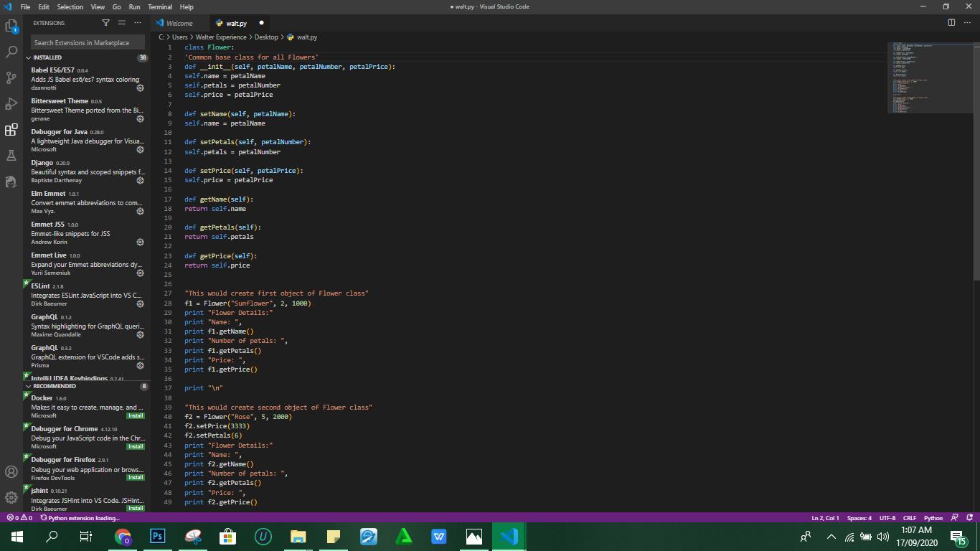Install the Debugger for Chrome extension
Image resolution: width=980 pixels, height=551 pixels.
pyautogui.click(x=135, y=446)
